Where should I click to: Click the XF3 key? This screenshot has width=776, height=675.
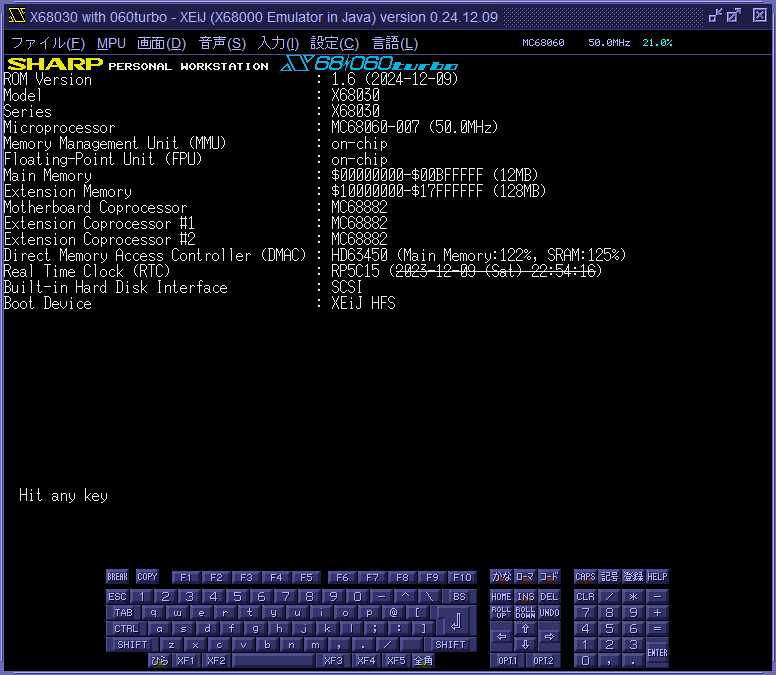coord(333,661)
